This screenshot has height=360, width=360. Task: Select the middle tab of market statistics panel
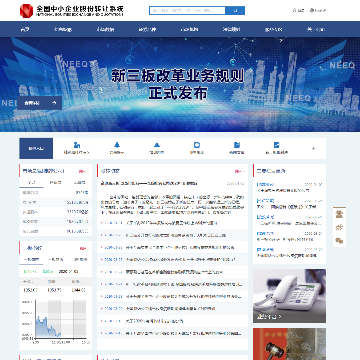55,182
